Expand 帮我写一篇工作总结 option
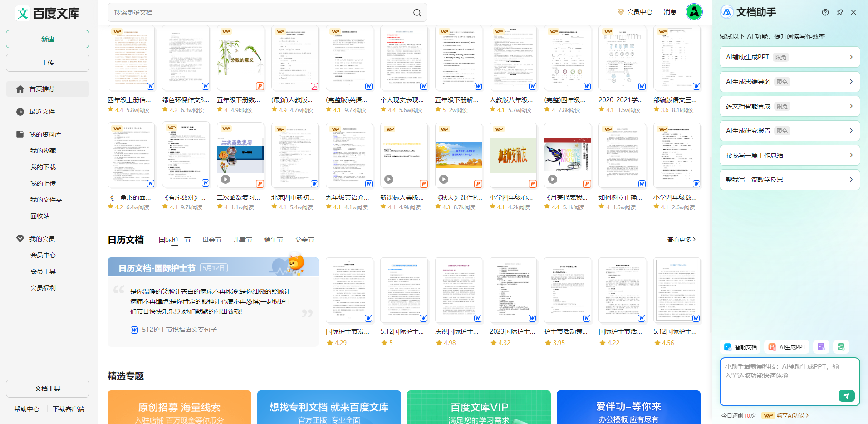The height and width of the screenshot is (424, 868). (x=851, y=155)
